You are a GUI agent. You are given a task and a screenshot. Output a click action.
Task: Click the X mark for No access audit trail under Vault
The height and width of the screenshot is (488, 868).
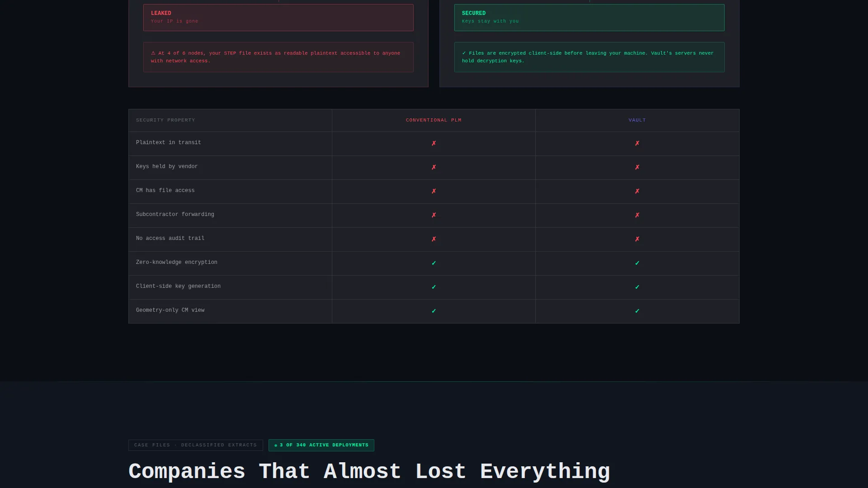click(x=637, y=239)
